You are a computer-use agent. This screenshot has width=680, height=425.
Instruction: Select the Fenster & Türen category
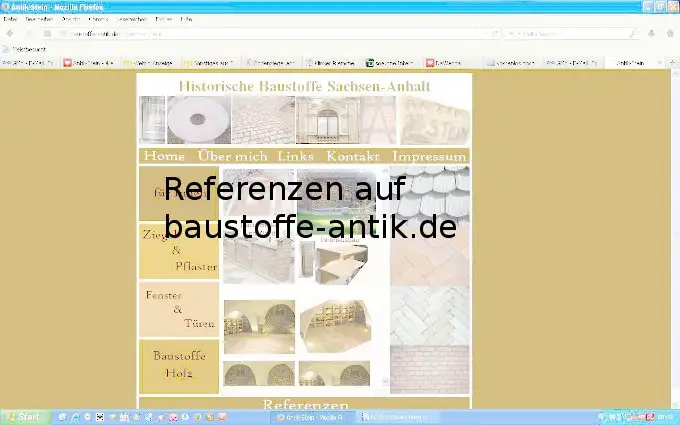(179, 309)
